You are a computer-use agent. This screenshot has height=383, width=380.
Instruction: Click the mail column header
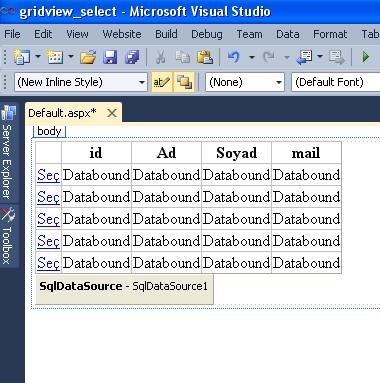[x=306, y=153]
